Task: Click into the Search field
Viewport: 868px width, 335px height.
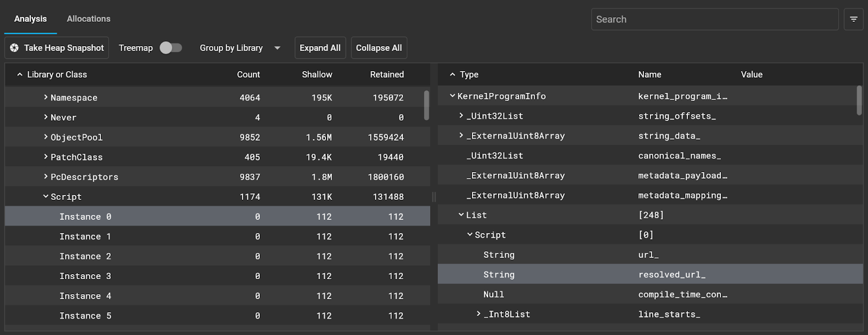Action: 714,19
